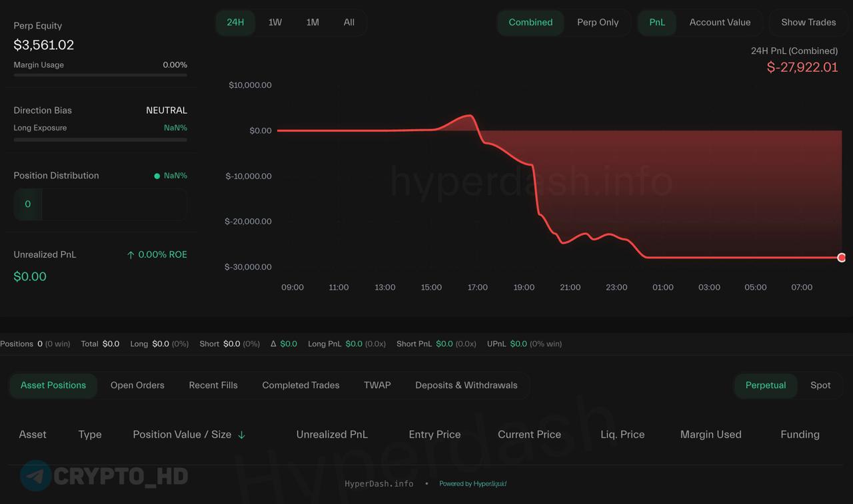Click the red endpoint marker on the PnL chart
Image resolution: width=853 pixels, height=504 pixels.
(x=842, y=258)
